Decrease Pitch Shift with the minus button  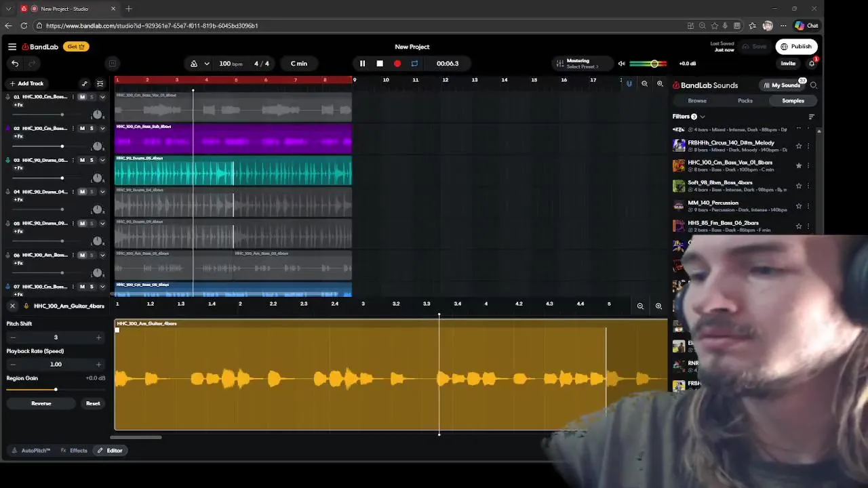click(13, 338)
